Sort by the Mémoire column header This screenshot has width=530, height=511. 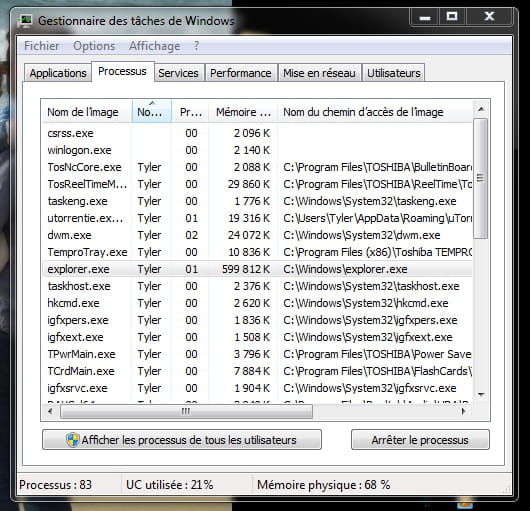(243, 112)
